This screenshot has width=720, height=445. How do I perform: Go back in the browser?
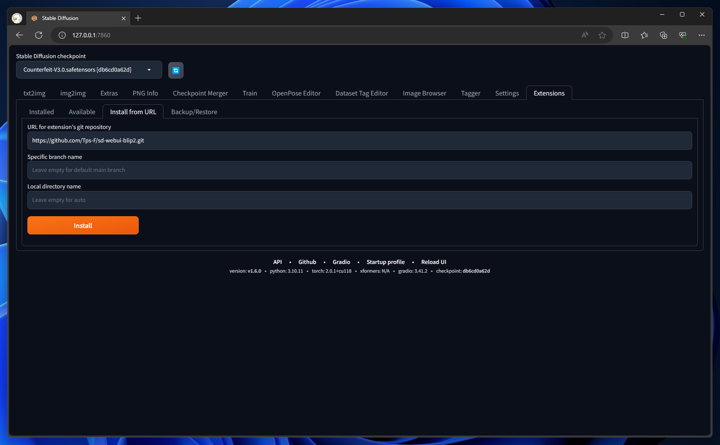coord(19,35)
